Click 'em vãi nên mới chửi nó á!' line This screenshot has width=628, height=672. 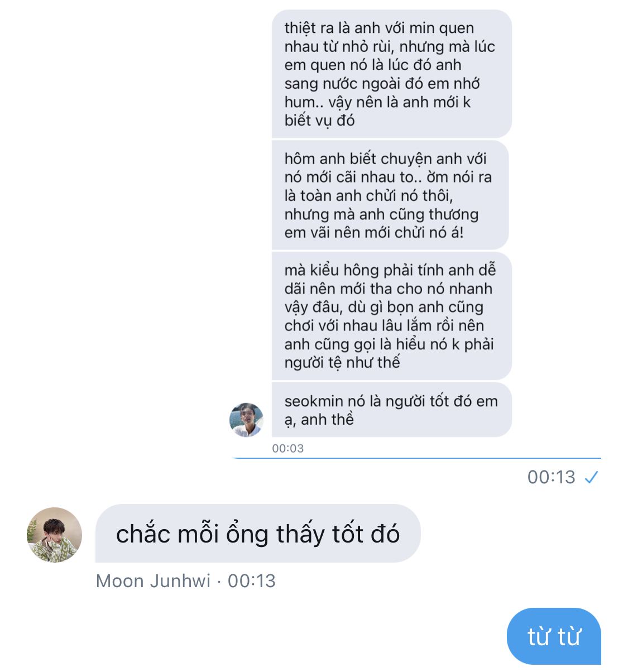pos(374,233)
